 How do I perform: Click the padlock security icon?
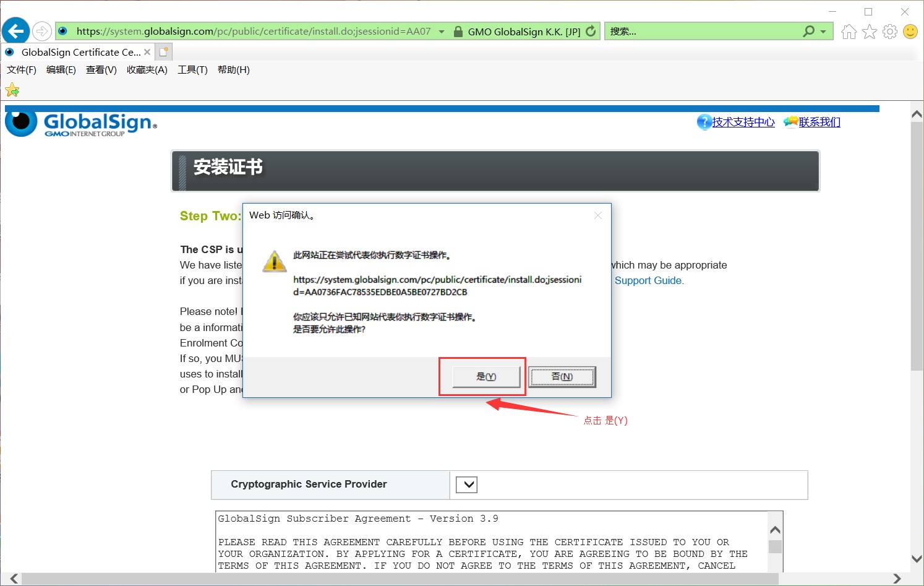pos(458,32)
